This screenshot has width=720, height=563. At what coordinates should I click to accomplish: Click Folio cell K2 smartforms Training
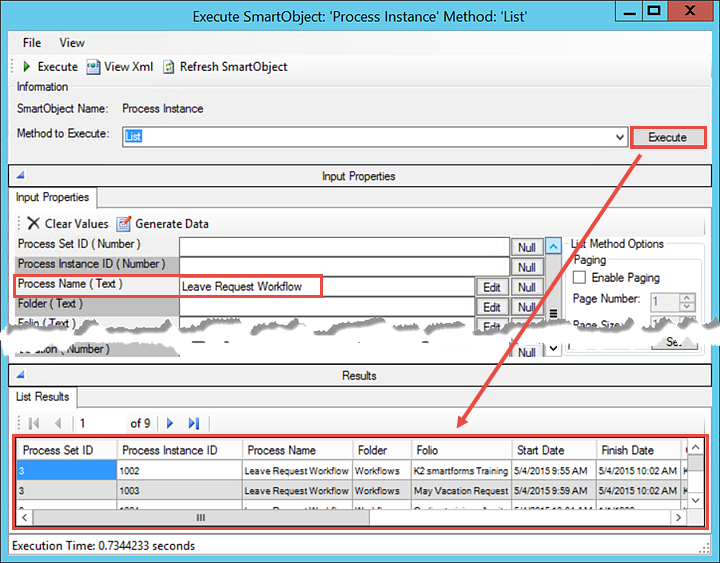(x=461, y=471)
